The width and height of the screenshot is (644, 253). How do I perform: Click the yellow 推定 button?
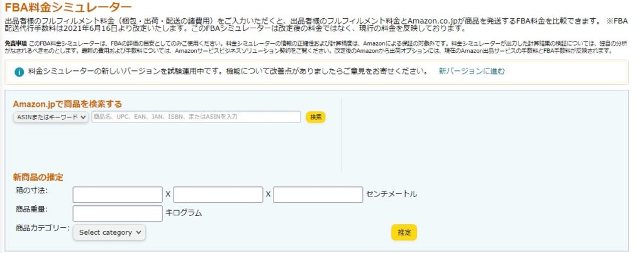(x=404, y=232)
